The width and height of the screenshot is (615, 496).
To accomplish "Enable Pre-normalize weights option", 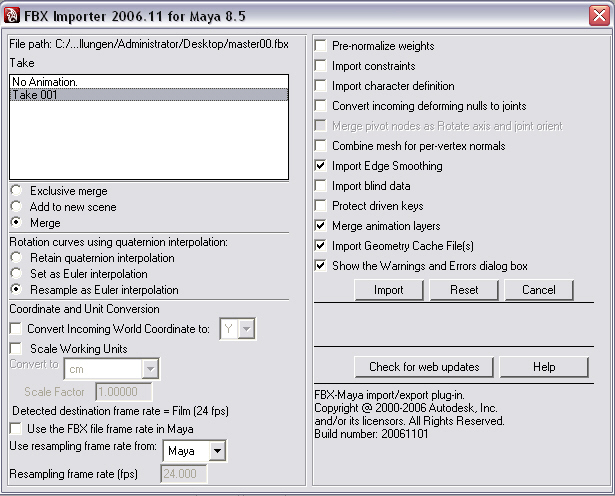I will (x=321, y=46).
